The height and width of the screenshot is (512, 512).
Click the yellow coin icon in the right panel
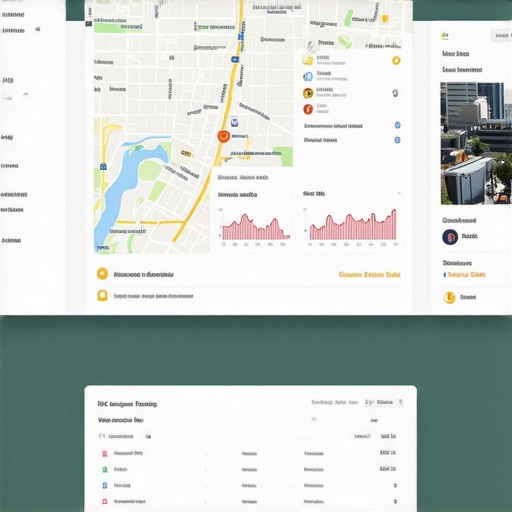point(449,297)
